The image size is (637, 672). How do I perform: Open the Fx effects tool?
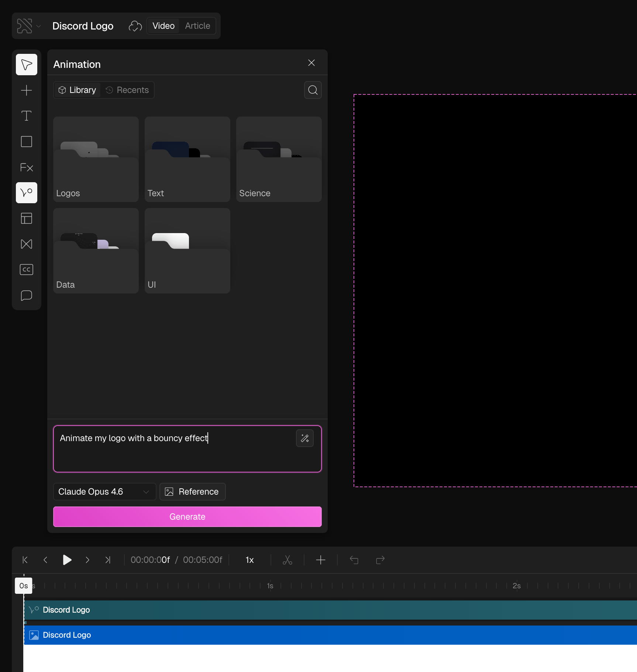pos(27,167)
